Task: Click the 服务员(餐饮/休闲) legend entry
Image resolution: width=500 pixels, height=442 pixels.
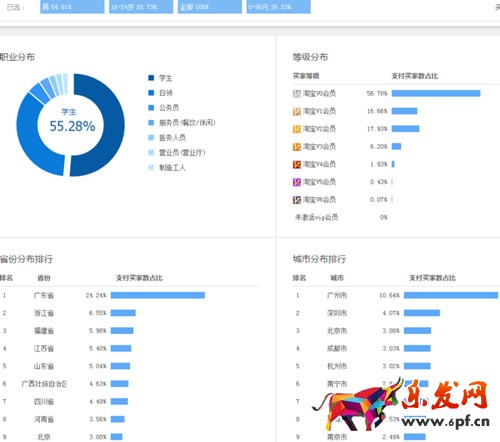Action: (182, 123)
